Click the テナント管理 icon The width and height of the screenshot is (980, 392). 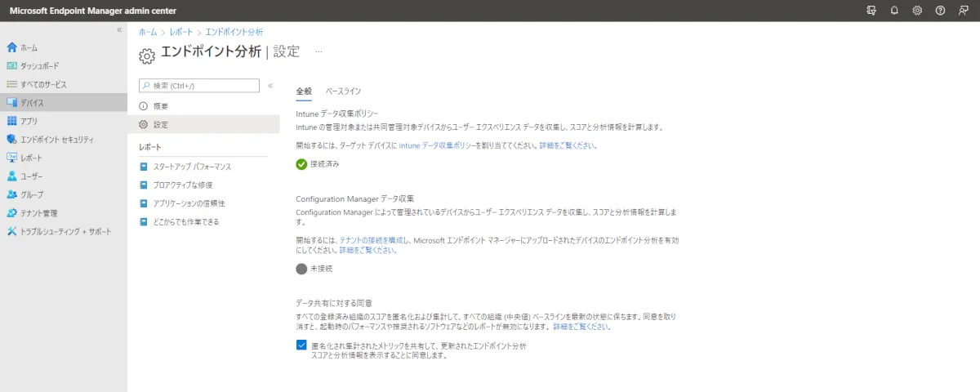pyautogui.click(x=11, y=212)
